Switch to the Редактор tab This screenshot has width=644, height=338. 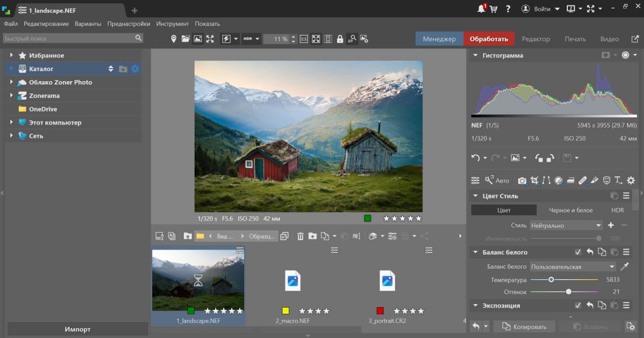[x=535, y=39]
